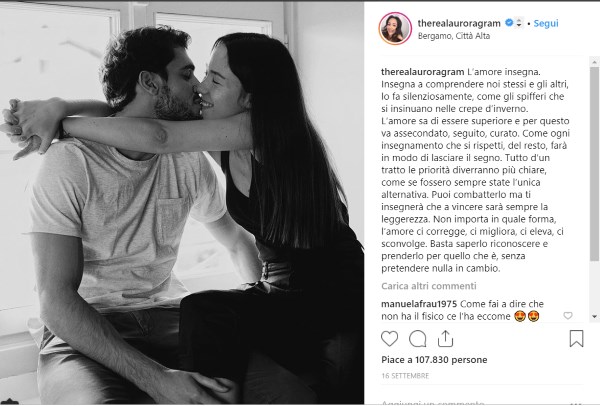Open comments with the speech bubble icon
Viewport: 600px width, 406px height.
click(x=417, y=339)
